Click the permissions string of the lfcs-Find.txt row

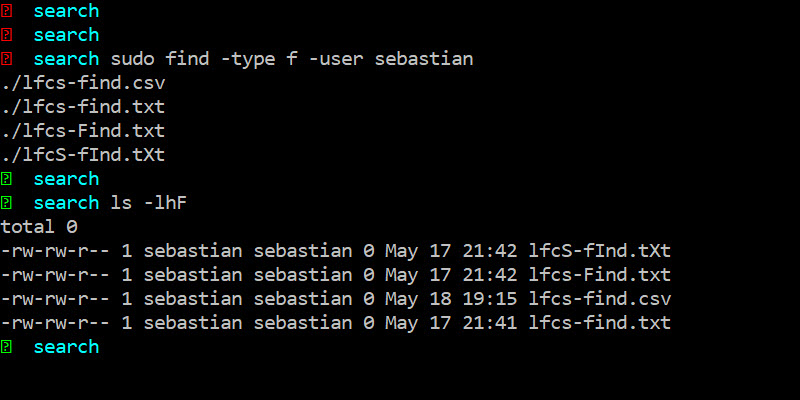pyautogui.click(x=55, y=275)
